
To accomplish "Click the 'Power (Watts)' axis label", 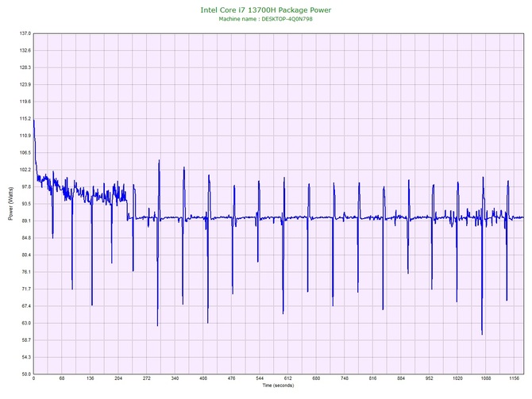I will [10, 203].
